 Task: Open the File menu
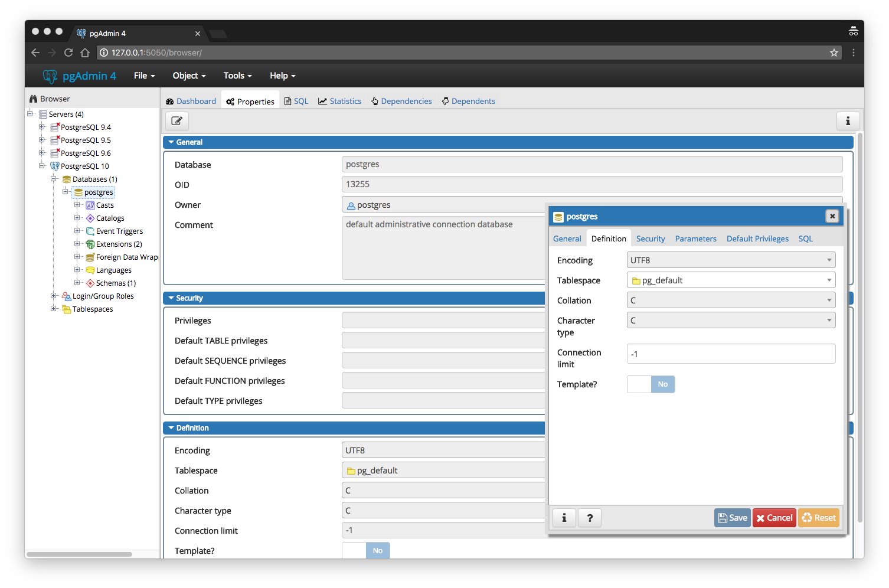click(144, 76)
